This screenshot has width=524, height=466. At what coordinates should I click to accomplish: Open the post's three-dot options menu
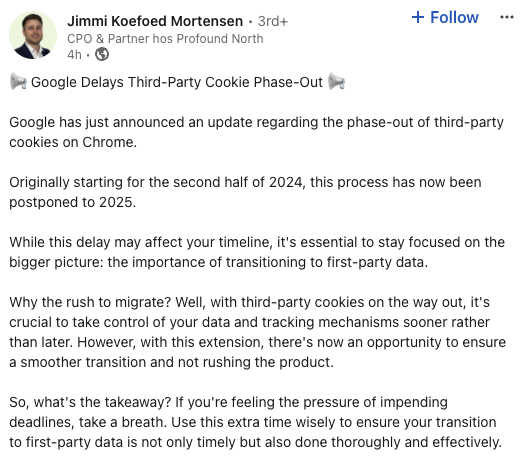tap(507, 17)
